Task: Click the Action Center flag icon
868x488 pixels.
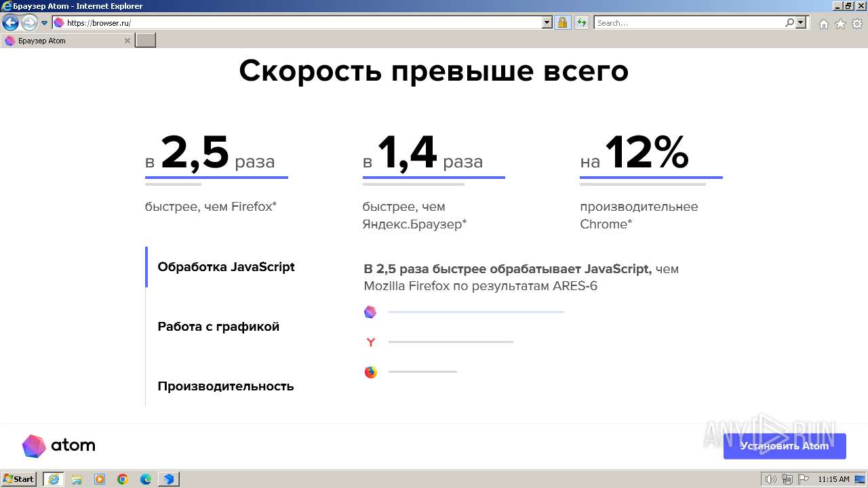Action: tap(802, 479)
